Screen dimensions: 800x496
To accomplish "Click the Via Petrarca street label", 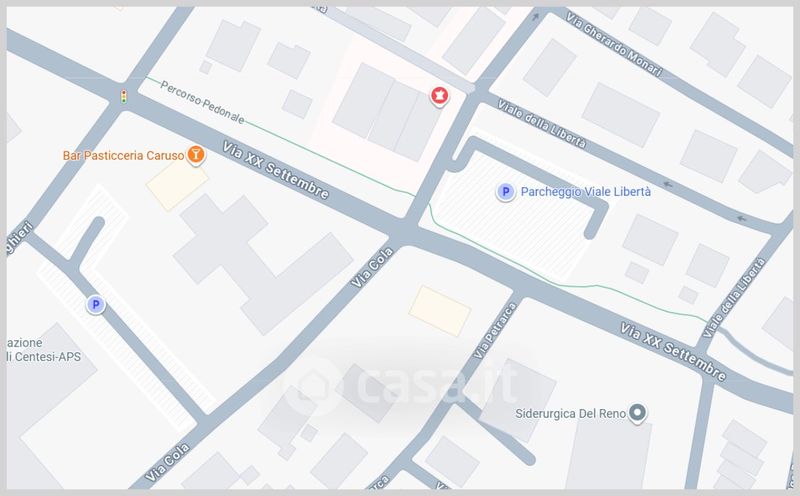I will [x=495, y=331].
